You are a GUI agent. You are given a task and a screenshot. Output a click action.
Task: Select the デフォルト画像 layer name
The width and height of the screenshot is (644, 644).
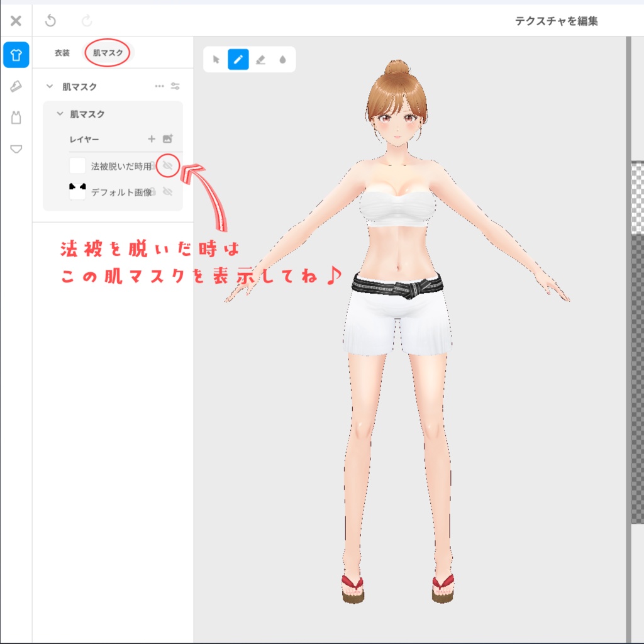(121, 192)
